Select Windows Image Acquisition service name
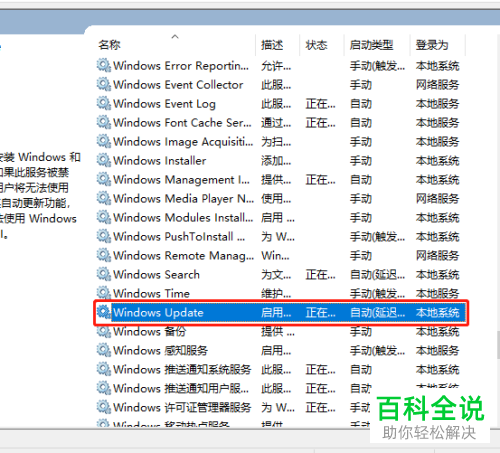Image resolution: width=500 pixels, height=453 pixels. pos(183,142)
